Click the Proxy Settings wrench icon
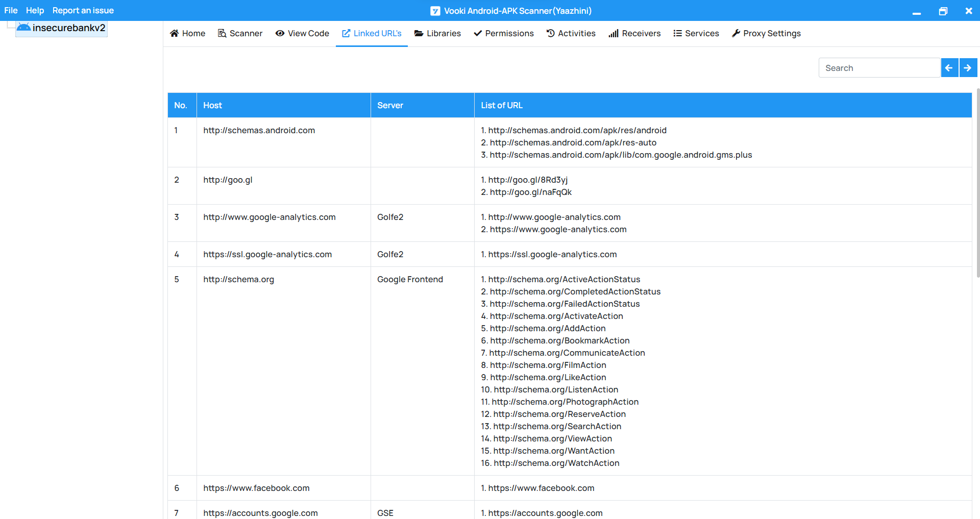980x519 pixels. point(736,33)
